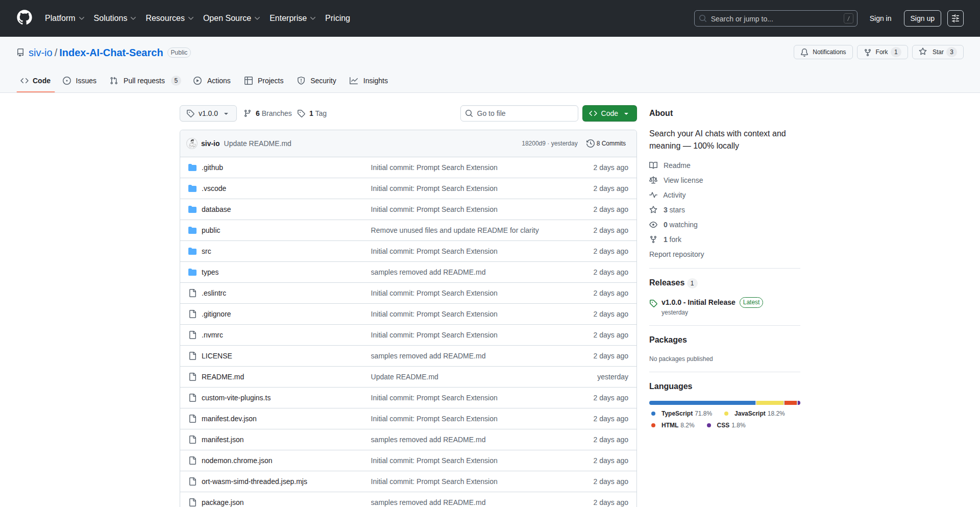Image resolution: width=980 pixels, height=507 pixels.
Task: Switch to the Projects tab
Action: pos(264,81)
